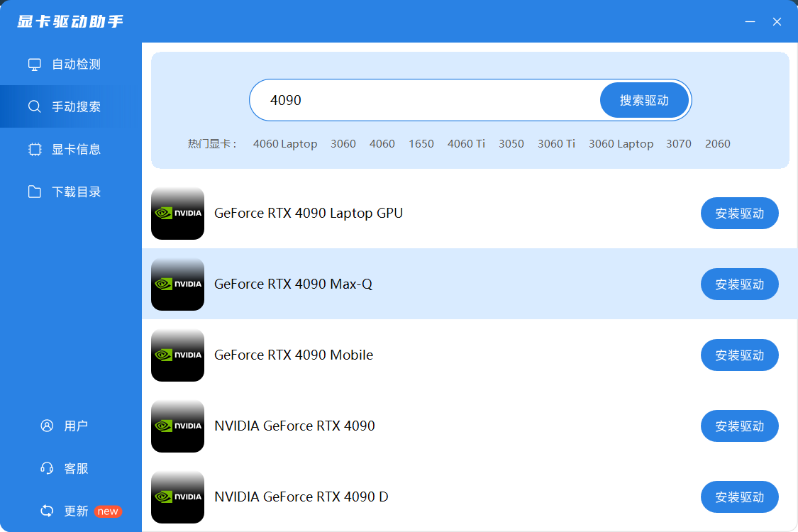
Task: Focus the search field containing 4090
Action: point(426,100)
